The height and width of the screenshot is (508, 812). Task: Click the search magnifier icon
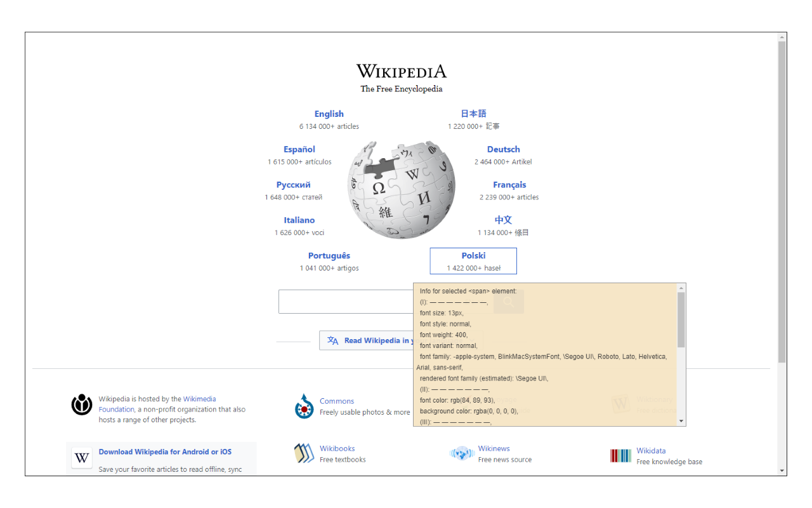[x=508, y=301]
